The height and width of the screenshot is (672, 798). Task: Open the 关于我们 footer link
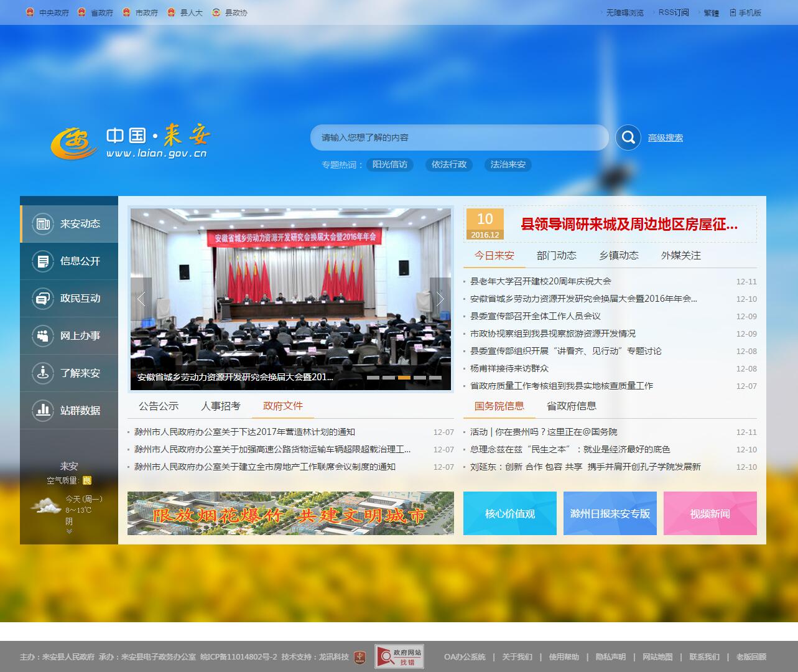517,657
